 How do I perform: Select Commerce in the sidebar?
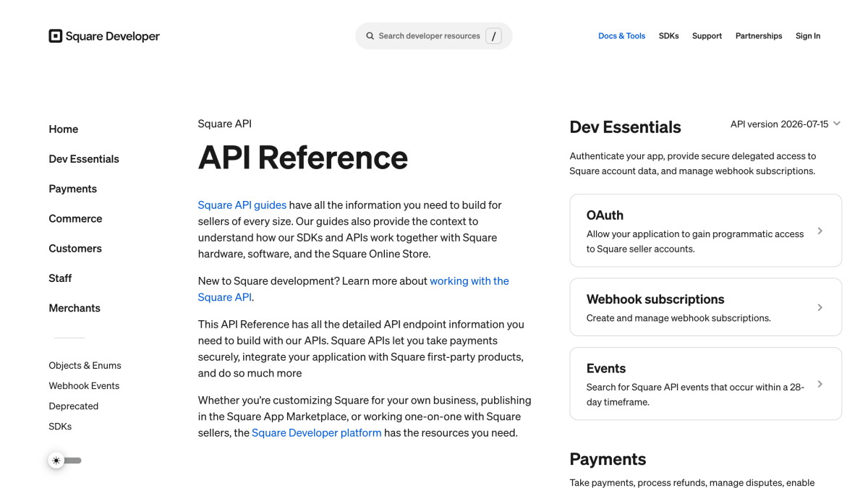[75, 218]
